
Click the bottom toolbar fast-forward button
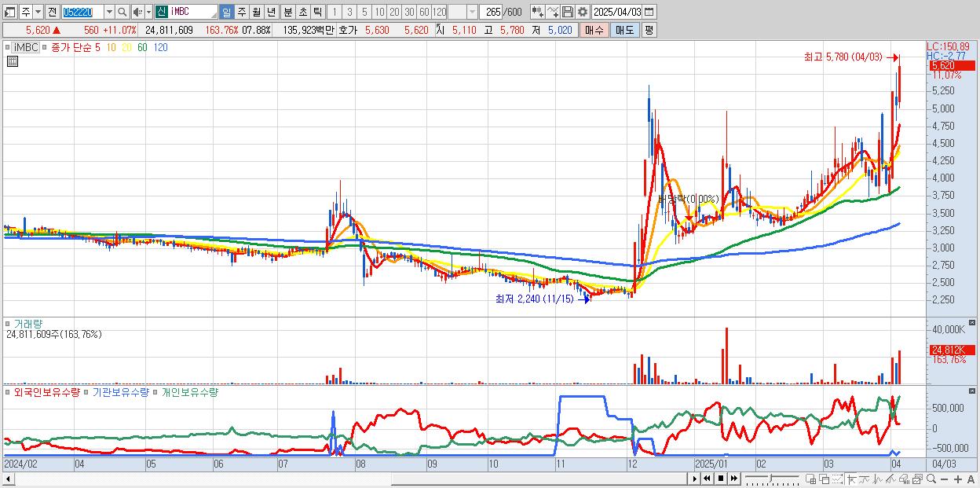[x=733, y=479]
